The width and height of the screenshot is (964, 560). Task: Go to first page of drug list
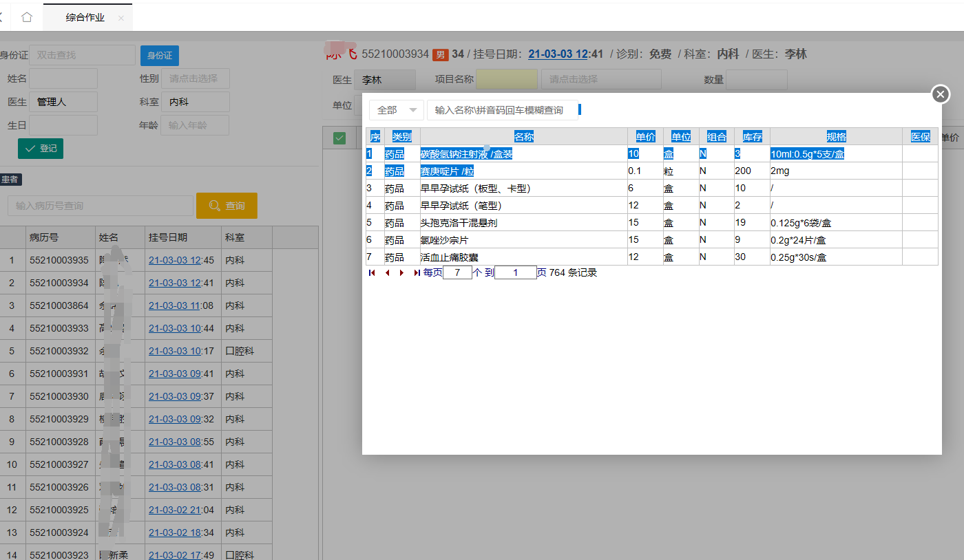click(x=372, y=273)
